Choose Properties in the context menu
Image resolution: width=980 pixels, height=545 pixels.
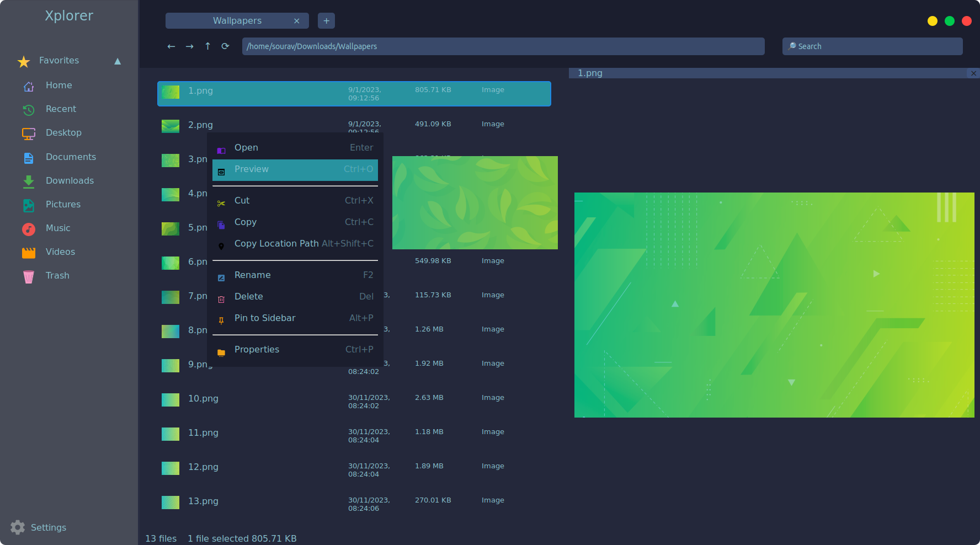(x=257, y=349)
